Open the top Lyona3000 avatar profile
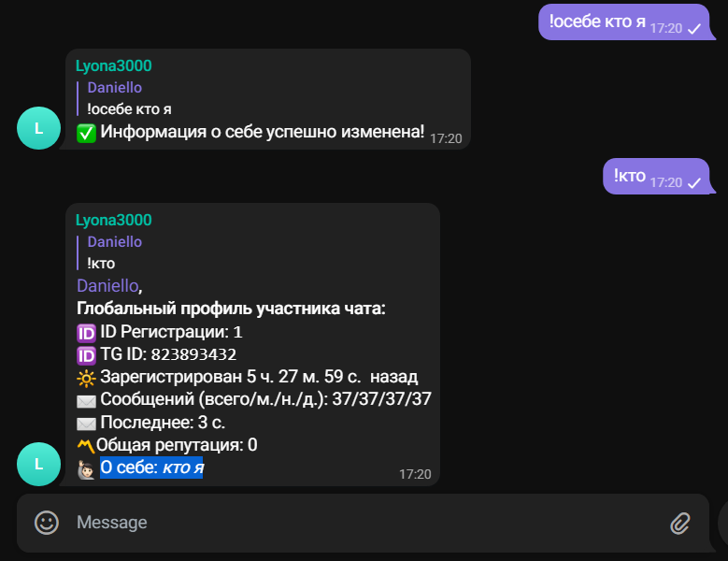Image resolution: width=728 pixels, height=561 pixels. pyautogui.click(x=38, y=128)
